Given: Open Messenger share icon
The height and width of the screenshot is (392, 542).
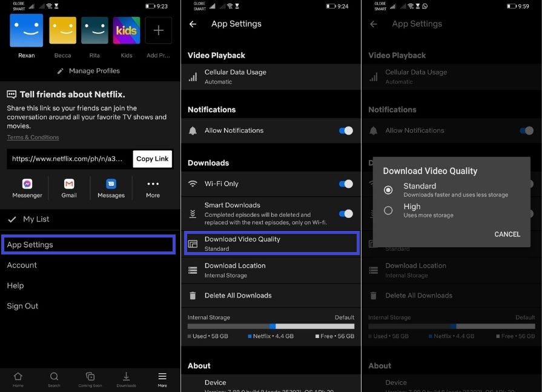Looking at the screenshot, I should click(27, 184).
